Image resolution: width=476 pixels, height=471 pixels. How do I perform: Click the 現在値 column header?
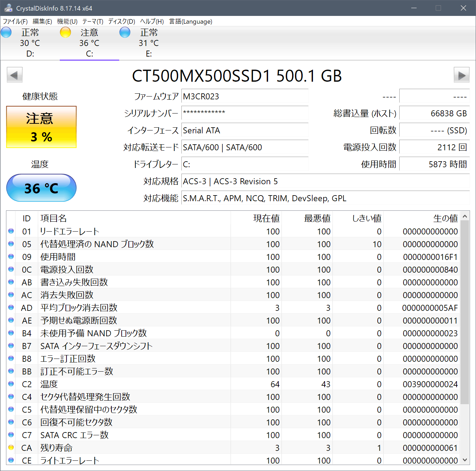click(256, 218)
